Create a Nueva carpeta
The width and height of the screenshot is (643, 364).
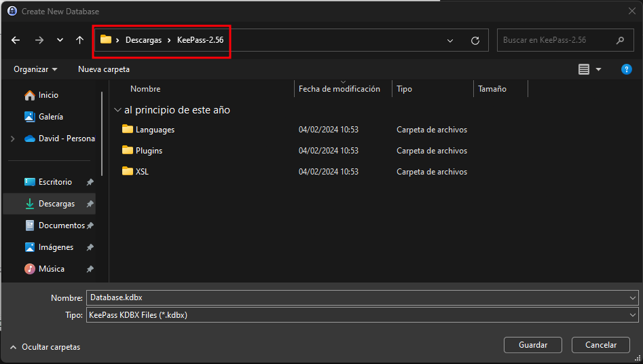[x=104, y=69]
